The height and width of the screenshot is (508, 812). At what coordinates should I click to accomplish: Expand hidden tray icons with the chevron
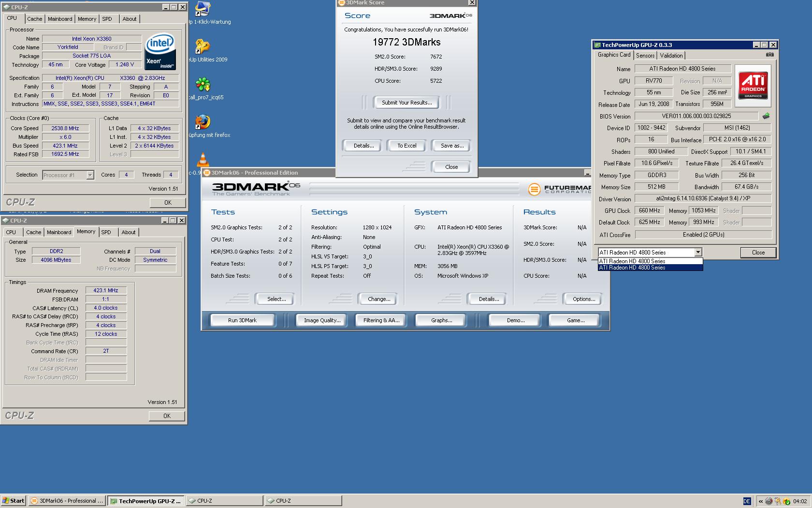click(760, 501)
